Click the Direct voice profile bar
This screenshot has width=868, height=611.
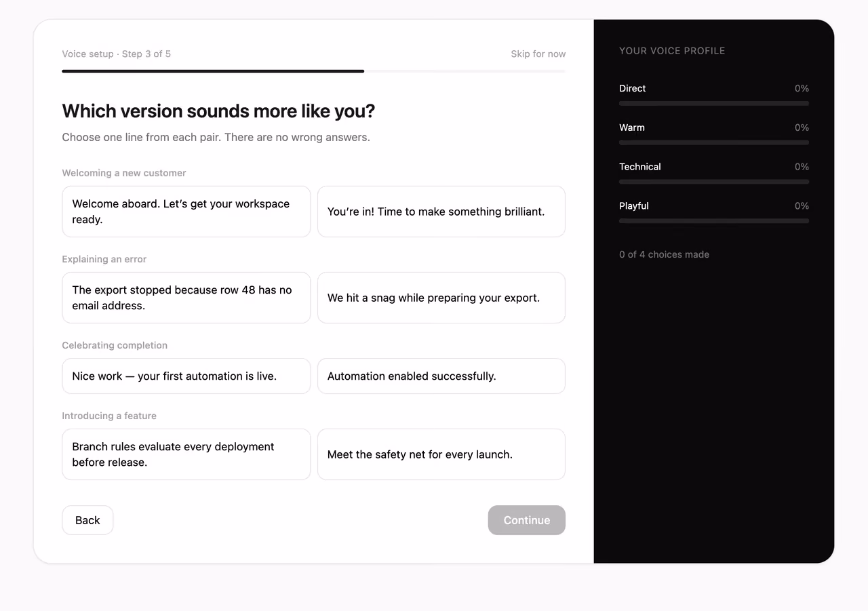[714, 104]
